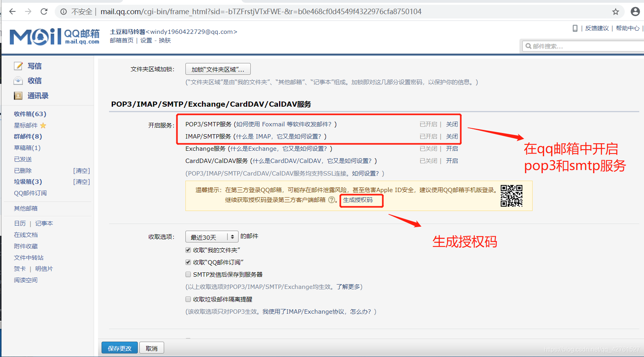Open 收件箱(63) folder

(30, 114)
